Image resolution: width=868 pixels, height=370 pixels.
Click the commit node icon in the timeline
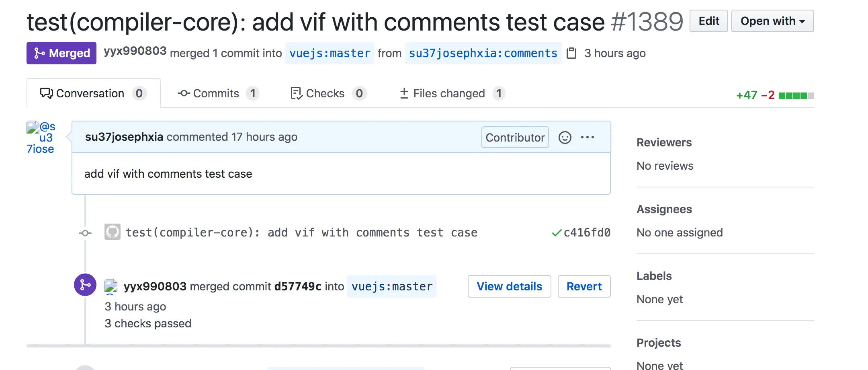pos(85,233)
